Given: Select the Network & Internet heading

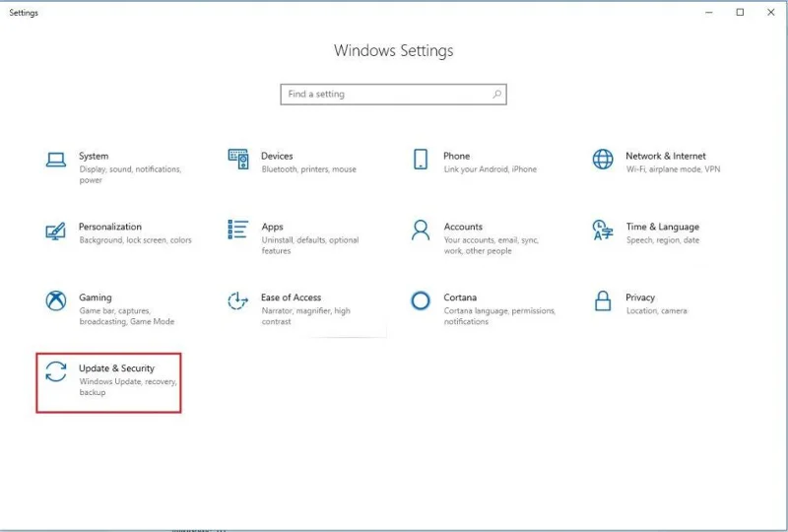Looking at the screenshot, I should click(x=666, y=156).
